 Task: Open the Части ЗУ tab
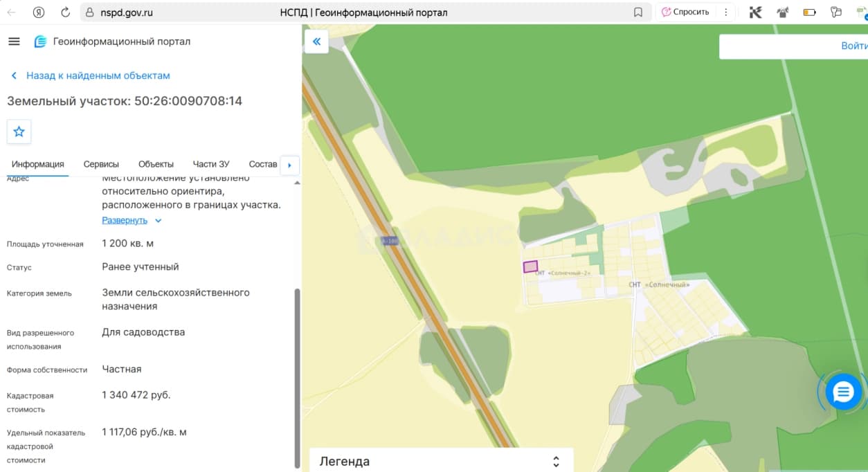(x=211, y=164)
